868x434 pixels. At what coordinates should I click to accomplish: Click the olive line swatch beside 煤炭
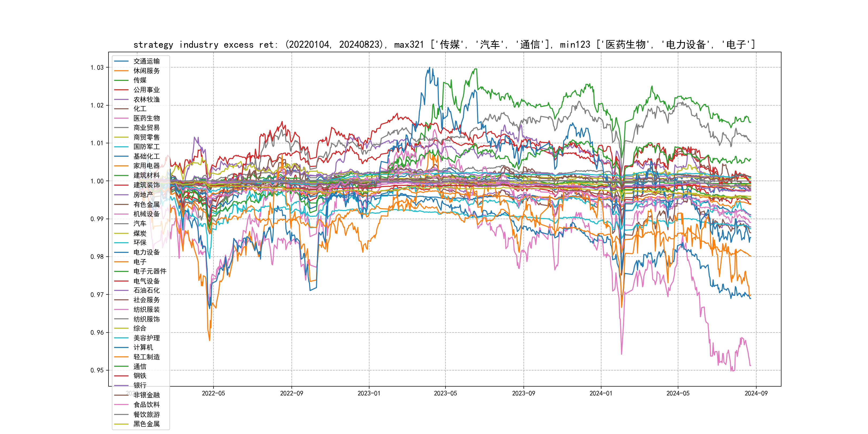(121, 233)
